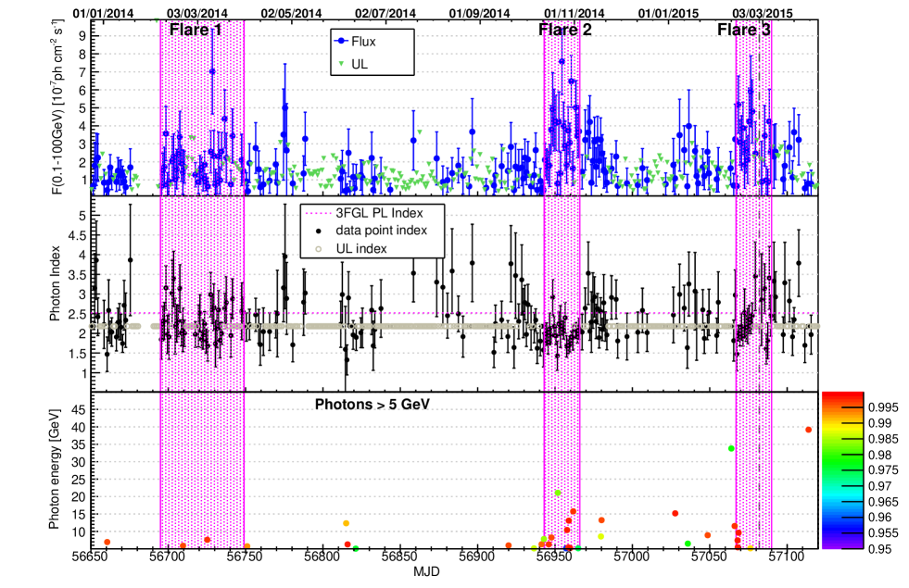Image resolution: width=909 pixels, height=588 pixels.
Task: Click the 57000 MJD tick label
Action: point(632,557)
